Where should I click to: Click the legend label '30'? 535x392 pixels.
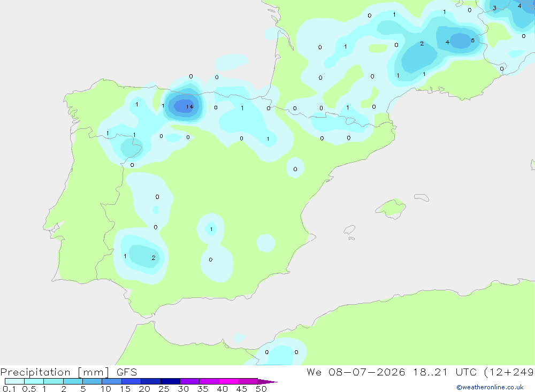click(184, 389)
